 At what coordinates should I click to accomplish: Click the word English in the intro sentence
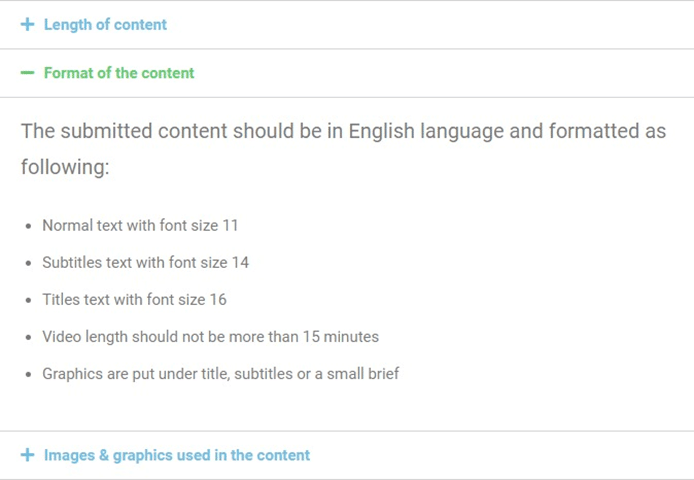(384, 132)
